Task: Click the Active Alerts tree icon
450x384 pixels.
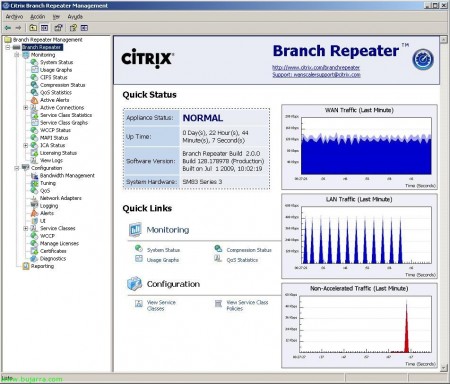Action: [x=34, y=100]
